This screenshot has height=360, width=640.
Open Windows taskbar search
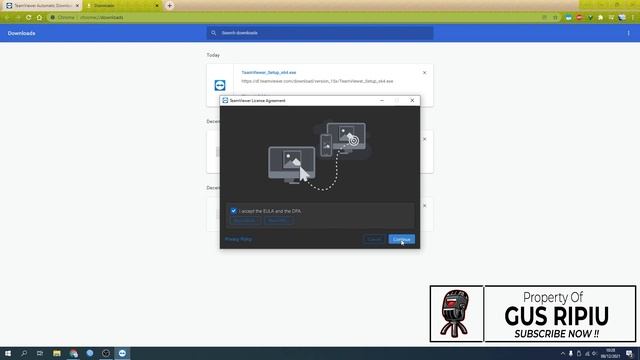(24, 353)
